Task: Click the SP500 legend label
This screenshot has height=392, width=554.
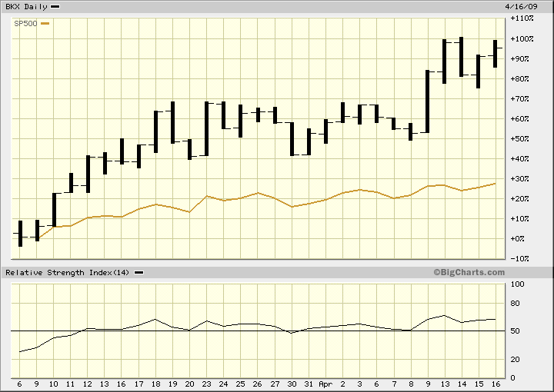Action: (x=25, y=24)
